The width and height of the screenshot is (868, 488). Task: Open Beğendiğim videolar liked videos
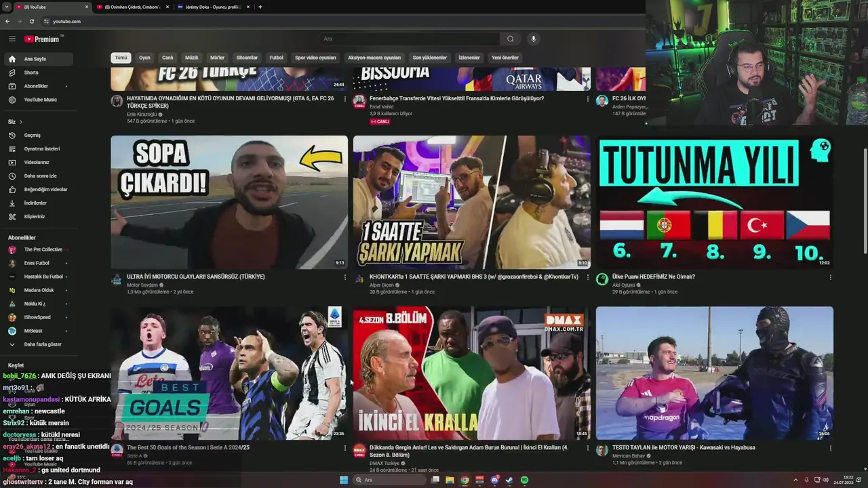point(38,189)
